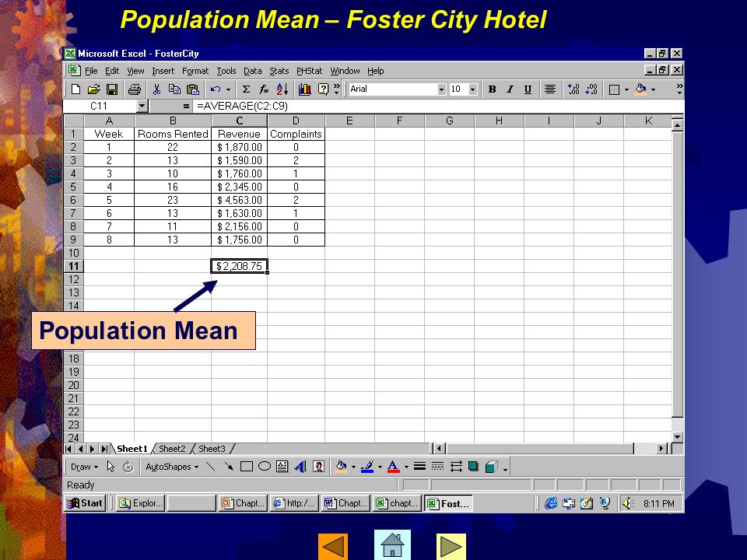Open the Borders dropdown arrow
This screenshot has height=560, width=747.
coord(626,89)
